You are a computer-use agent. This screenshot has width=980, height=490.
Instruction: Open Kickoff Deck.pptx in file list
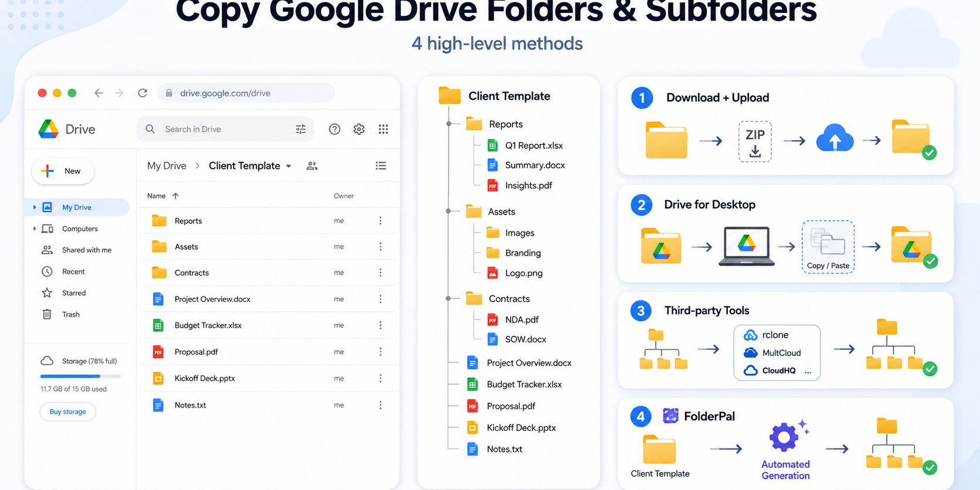pyautogui.click(x=268, y=378)
